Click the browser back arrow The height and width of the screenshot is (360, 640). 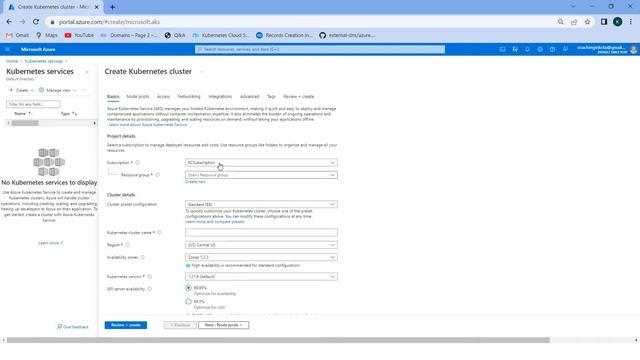[9, 22]
